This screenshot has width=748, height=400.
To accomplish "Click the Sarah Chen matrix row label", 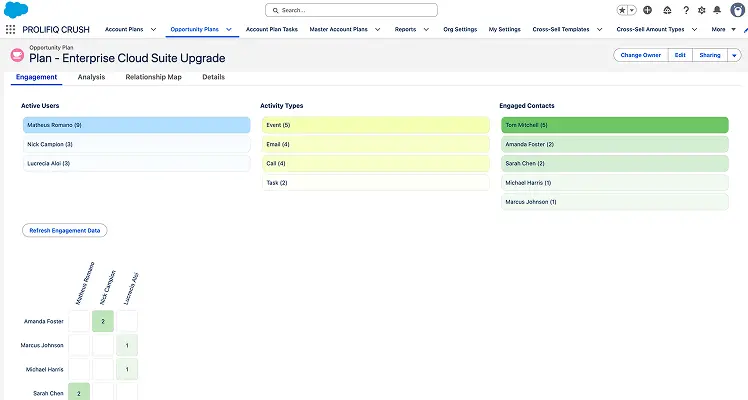I will (x=48, y=393).
